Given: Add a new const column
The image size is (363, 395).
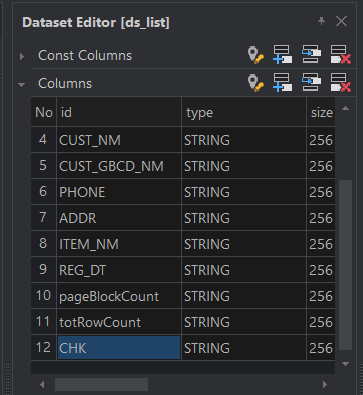Looking at the screenshot, I should (x=283, y=54).
